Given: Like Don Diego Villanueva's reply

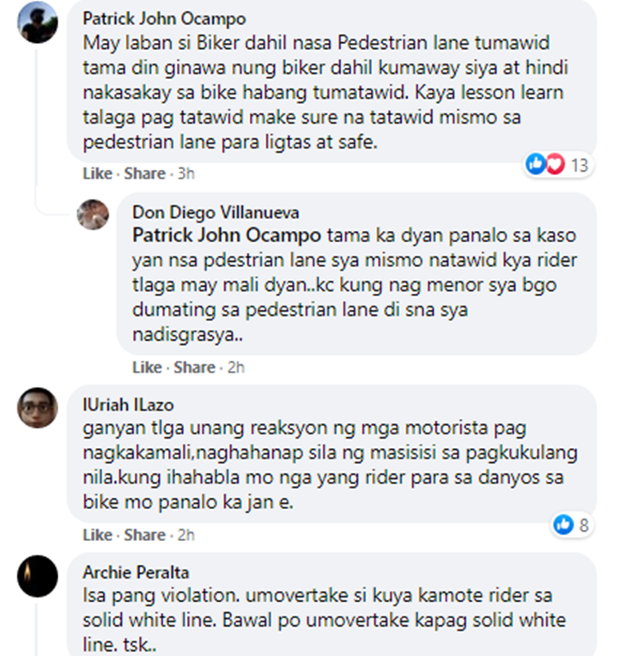Looking at the screenshot, I should point(147,367).
